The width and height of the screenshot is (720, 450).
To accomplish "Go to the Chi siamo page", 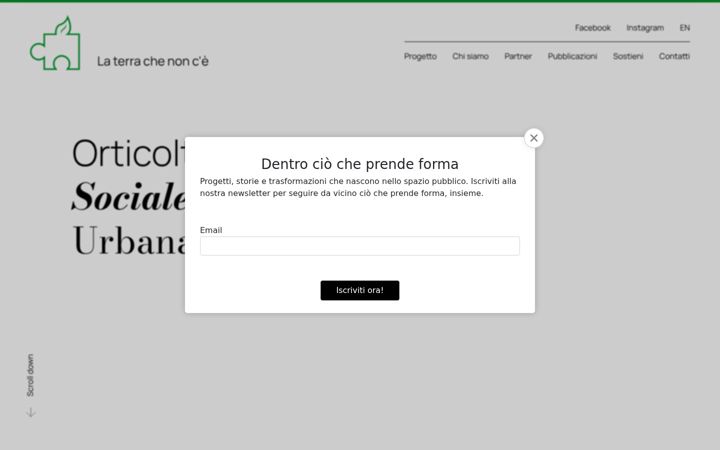I will [x=470, y=56].
